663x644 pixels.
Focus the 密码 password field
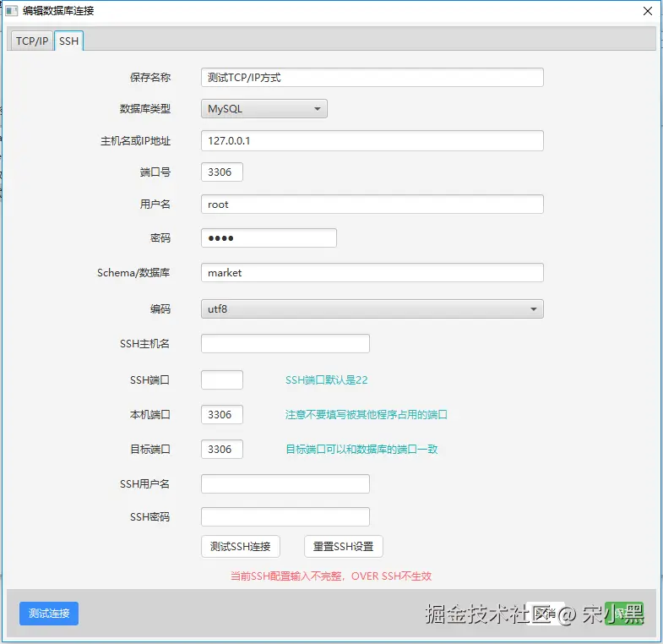pyautogui.click(x=269, y=237)
